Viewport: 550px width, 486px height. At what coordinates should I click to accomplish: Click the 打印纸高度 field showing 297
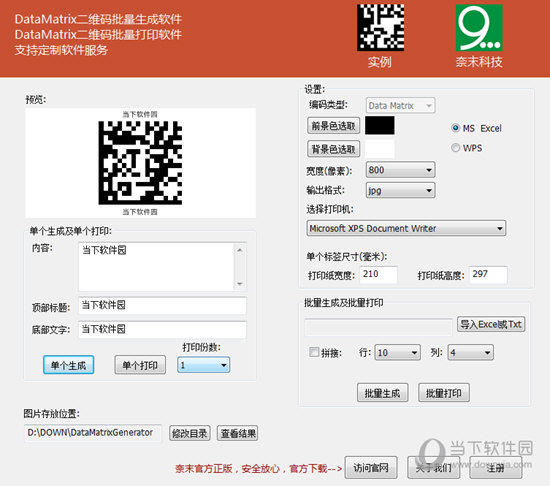[488, 274]
